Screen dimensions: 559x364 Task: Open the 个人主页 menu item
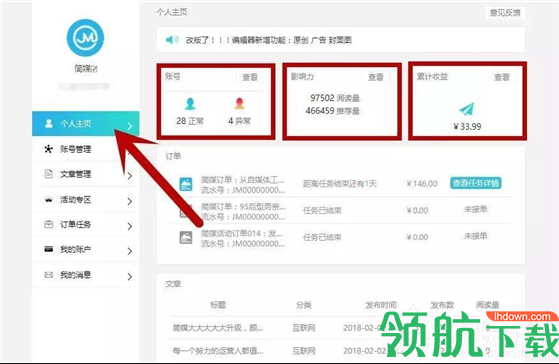(86, 124)
